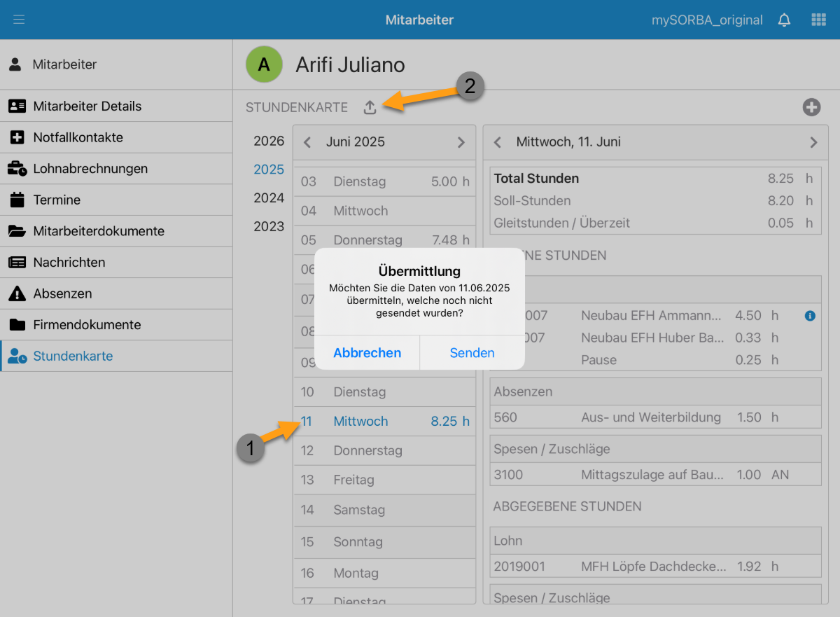Show next day after Mittwoch, 11. Juni
840x617 pixels.
(813, 142)
